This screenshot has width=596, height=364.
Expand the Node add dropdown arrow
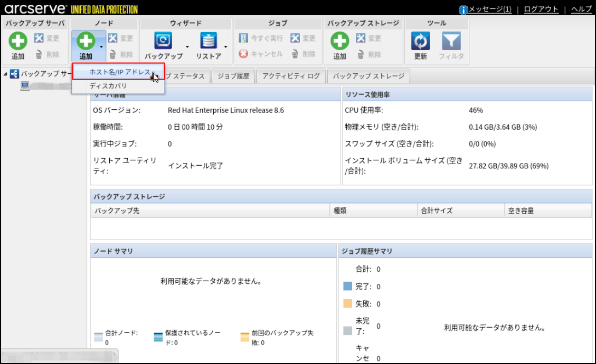[101, 47]
